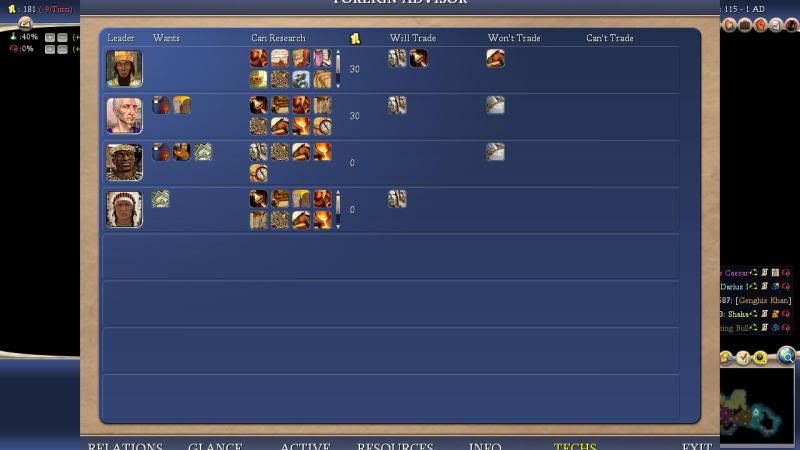The image size is (800, 450).
Task: Select Darius leader portrait in first row
Action: [124, 68]
